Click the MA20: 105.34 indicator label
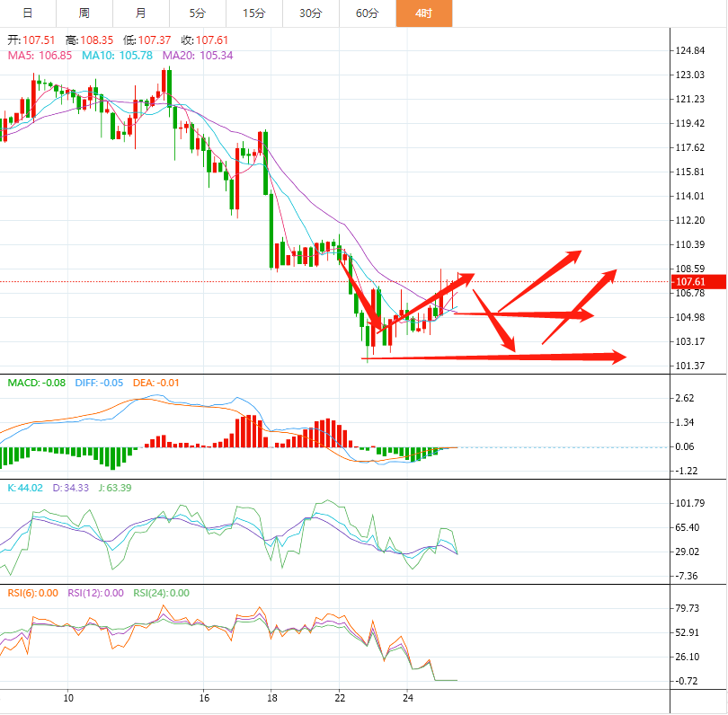The width and height of the screenshot is (728, 715). pos(198,56)
